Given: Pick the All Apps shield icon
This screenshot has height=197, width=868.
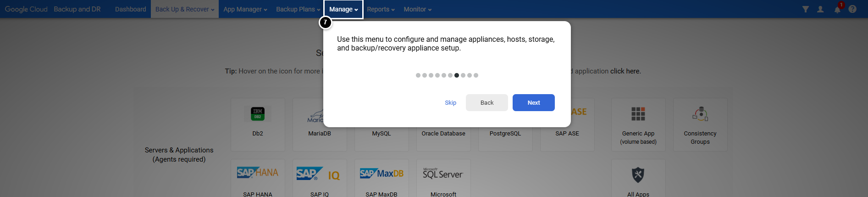Looking at the screenshot, I should click(x=638, y=174).
